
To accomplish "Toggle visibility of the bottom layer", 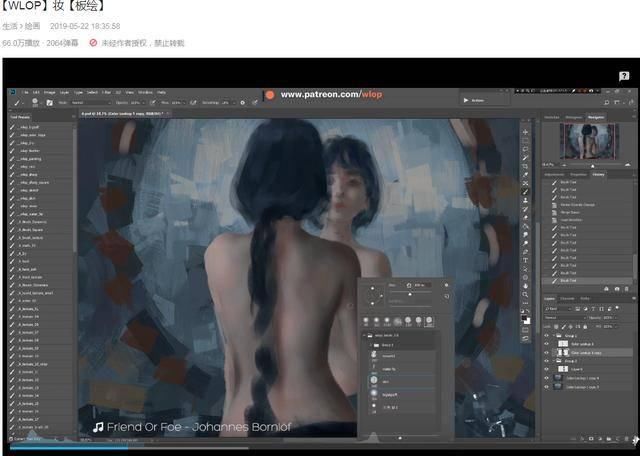I will pyautogui.click(x=547, y=387).
